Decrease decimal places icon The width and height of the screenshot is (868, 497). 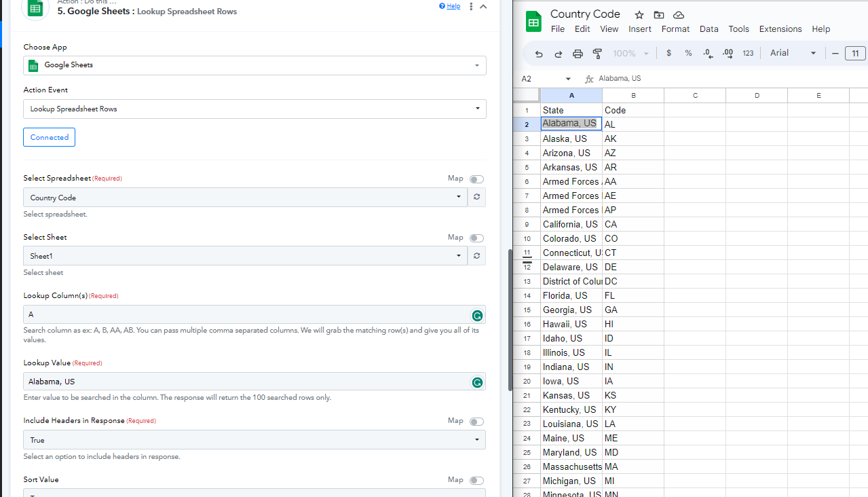pyautogui.click(x=708, y=53)
